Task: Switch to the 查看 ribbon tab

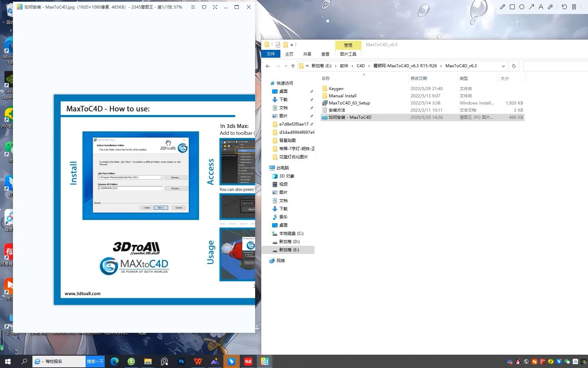Action: [x=325, y=54]
